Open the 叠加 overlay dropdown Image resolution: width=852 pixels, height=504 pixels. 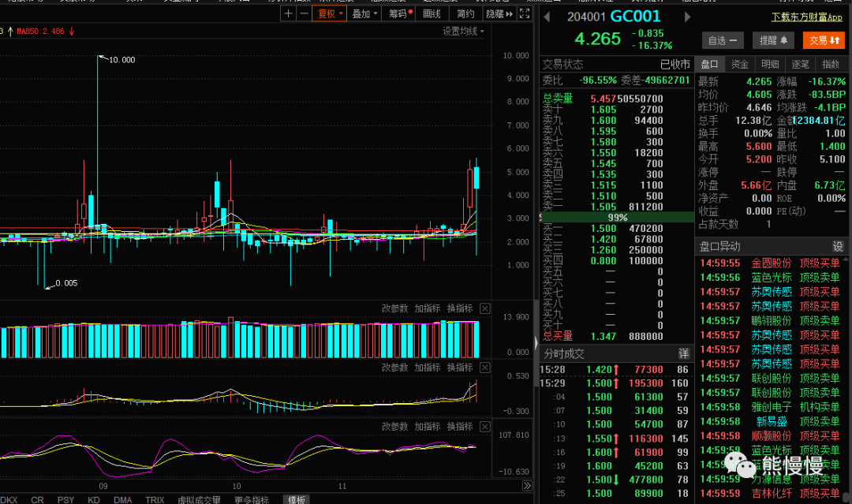click(364, 13)
